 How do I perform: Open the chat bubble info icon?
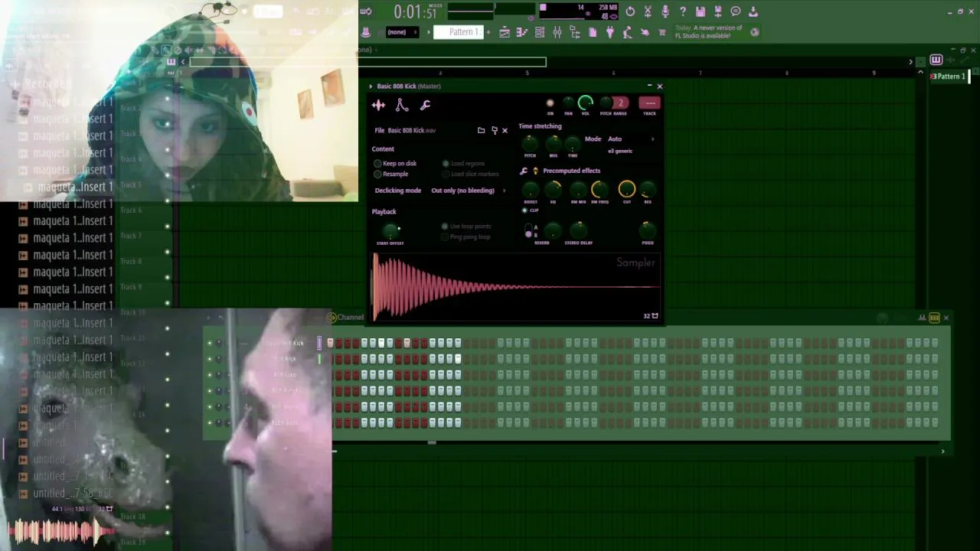[736, 11]
